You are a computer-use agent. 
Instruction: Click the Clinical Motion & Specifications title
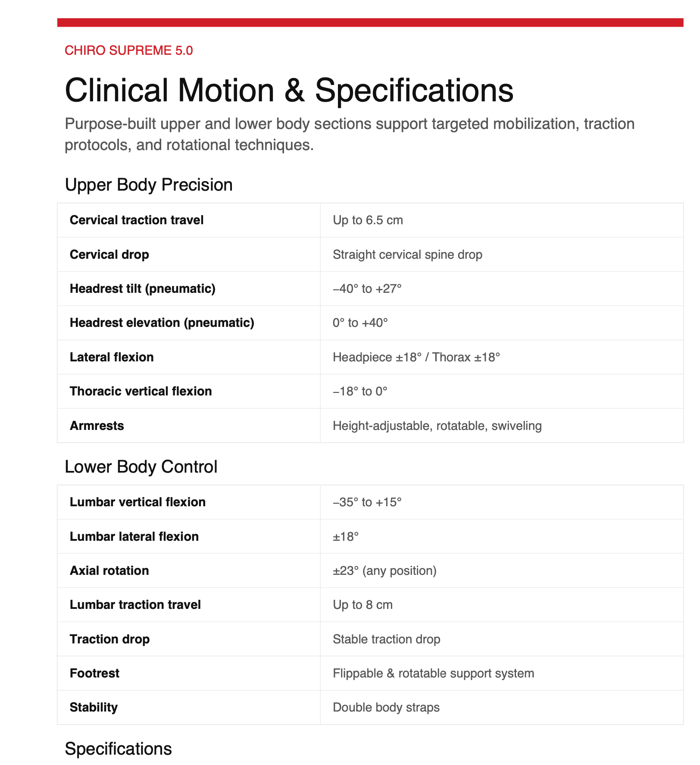pyautogui.click(x=289, y=91)
